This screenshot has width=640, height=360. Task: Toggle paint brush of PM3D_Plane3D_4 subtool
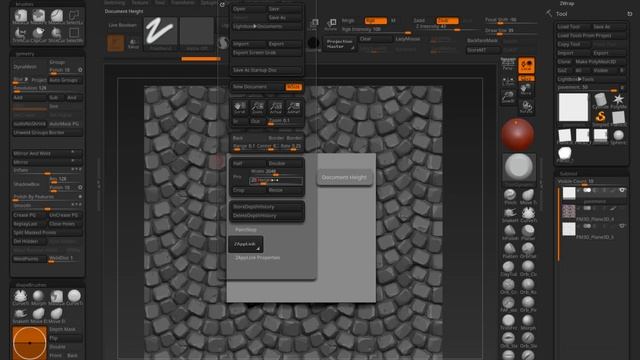click(x=613, y=208)
